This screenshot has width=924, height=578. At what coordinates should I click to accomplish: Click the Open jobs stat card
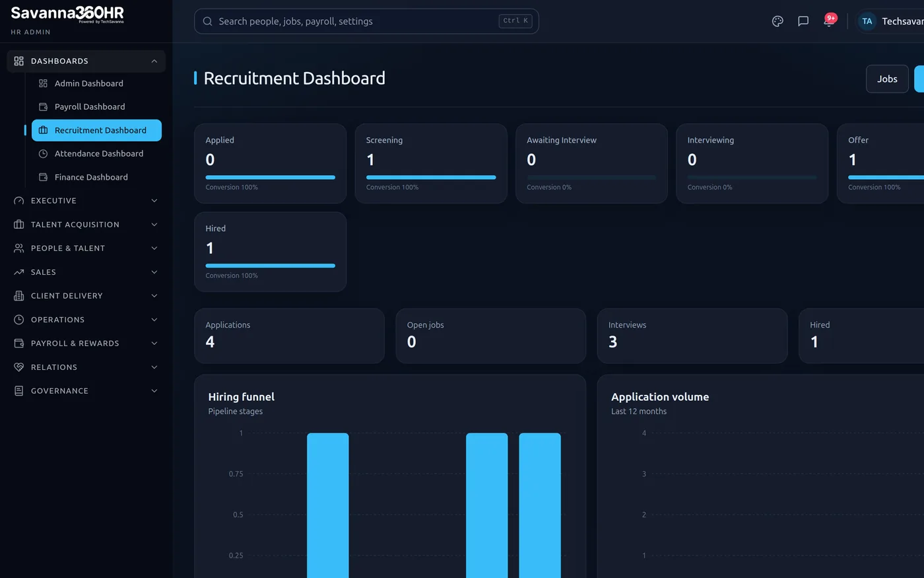[490, 336]
